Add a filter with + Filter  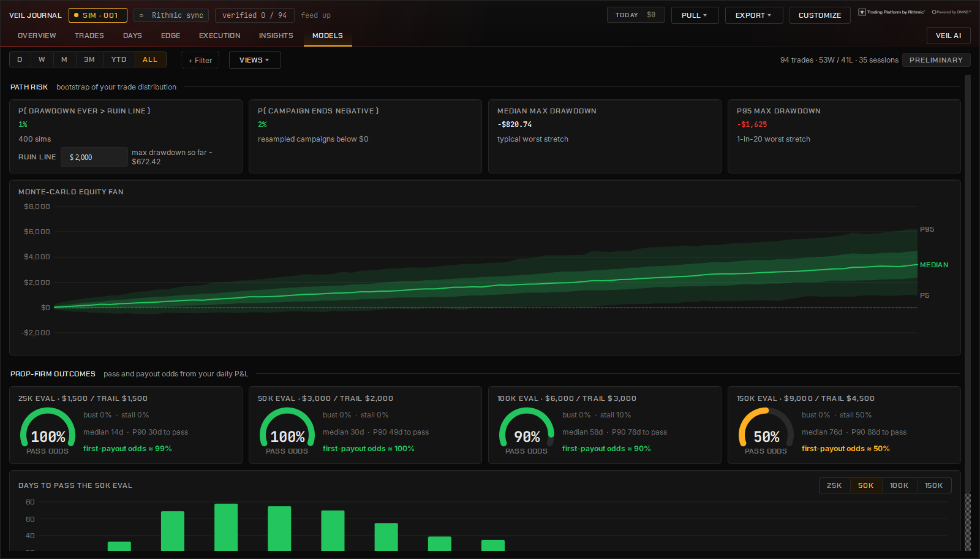point(200,60)
